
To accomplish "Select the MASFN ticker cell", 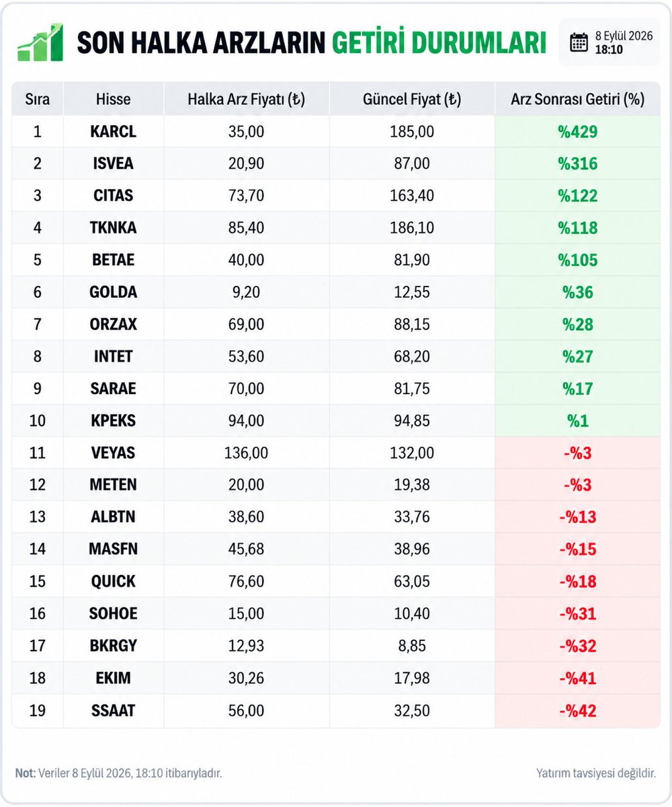I will point(113,549).
